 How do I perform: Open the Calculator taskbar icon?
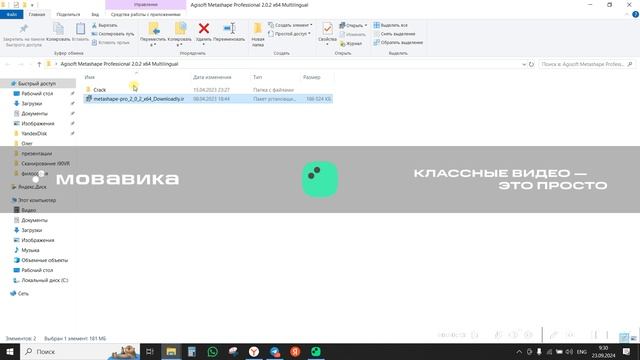[191, 351]
